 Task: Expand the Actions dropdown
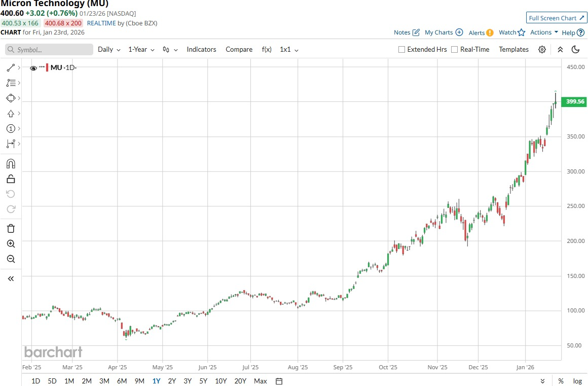click(x=544, y=32)
